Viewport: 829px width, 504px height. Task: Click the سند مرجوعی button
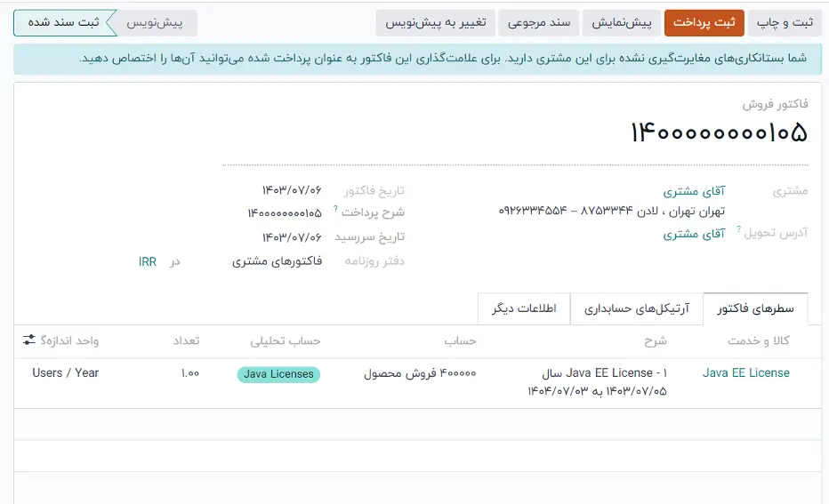[x=539, y=23]
